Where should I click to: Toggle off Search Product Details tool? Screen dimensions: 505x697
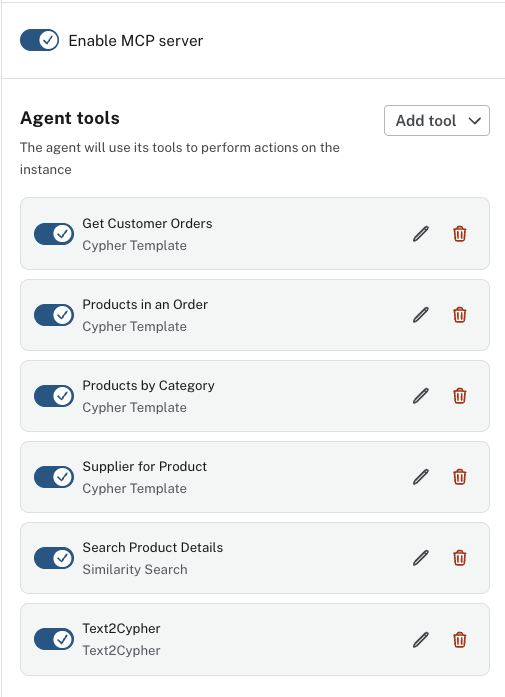tap(54, 558)
